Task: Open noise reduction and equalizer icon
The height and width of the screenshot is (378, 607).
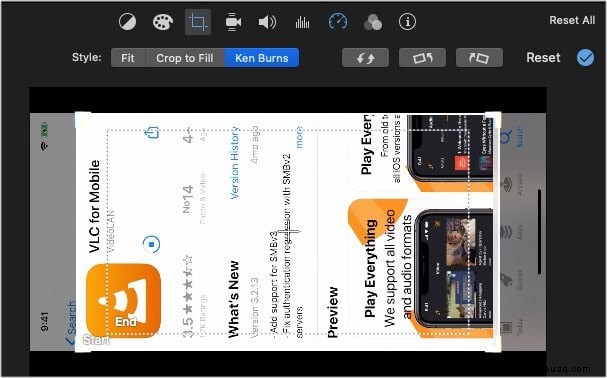Action: [302, 22]
